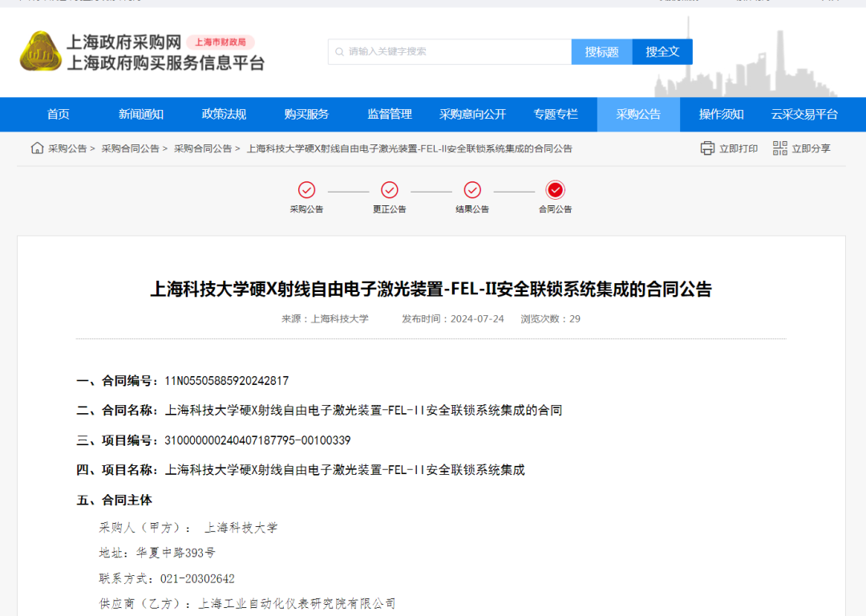Click the 立即分享 text link
Screen dimensions: 866x616
point(811,148)
